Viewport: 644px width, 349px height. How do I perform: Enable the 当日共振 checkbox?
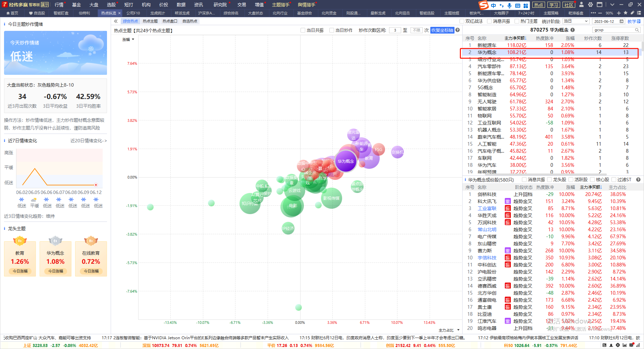[303, 30]
